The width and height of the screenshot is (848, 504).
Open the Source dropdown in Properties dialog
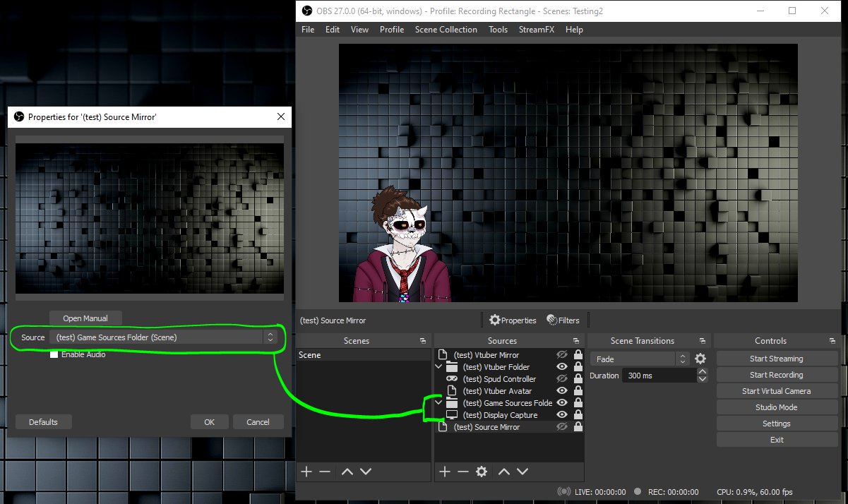[165, 337]
